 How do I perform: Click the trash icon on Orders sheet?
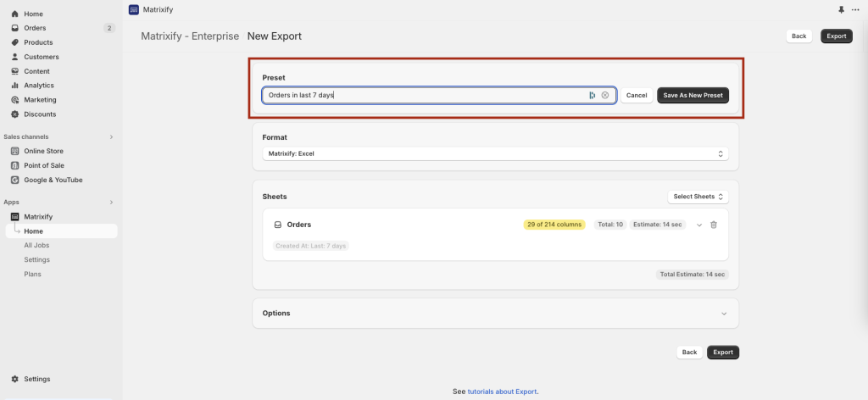[x=713, y=225]
